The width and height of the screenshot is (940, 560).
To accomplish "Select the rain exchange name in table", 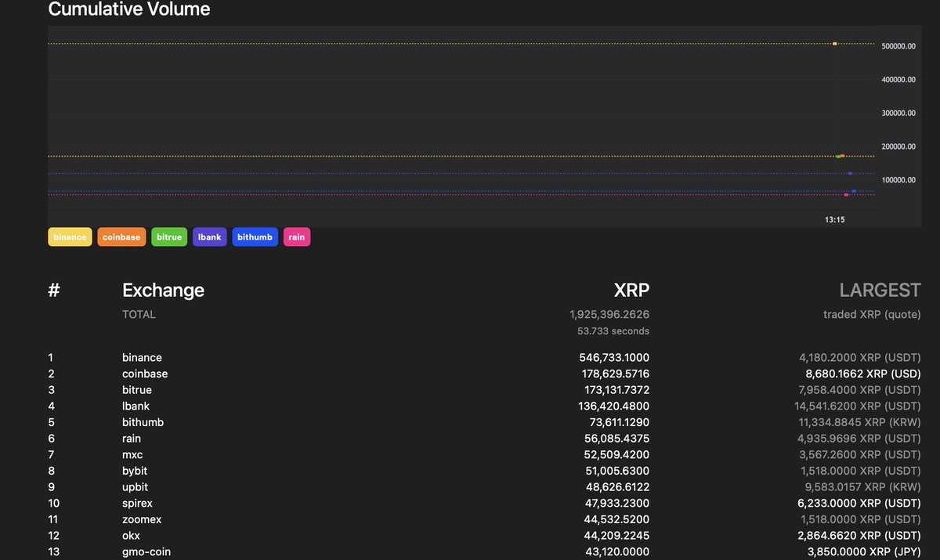I will point(132,439).
